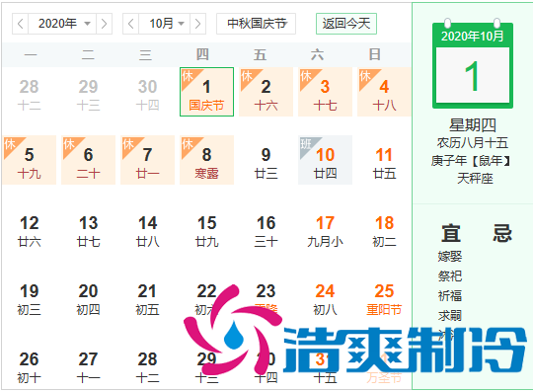Go to previous year arrow
Image resolution: width=533 pixels, height=392 pixels.
[21, 24]
